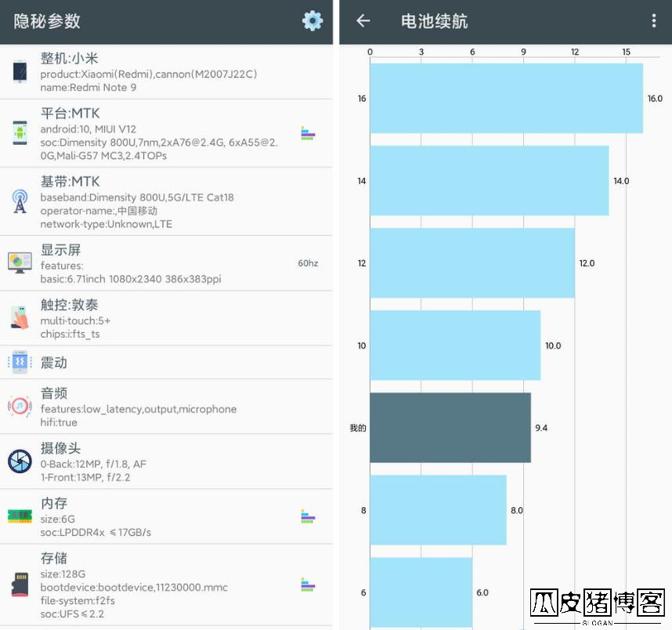
Task: Select the file-system:f2fs line
Action: click(78, 600)
